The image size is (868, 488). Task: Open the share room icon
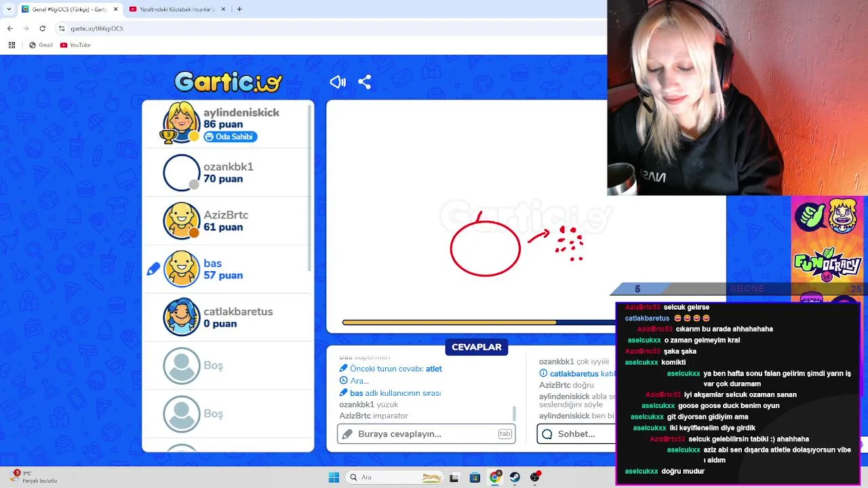365,82
